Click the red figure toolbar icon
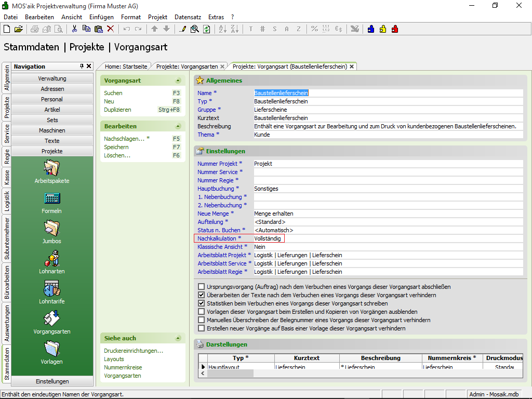The width and height of the screenshot is (532, 399). tap(395, 29)
